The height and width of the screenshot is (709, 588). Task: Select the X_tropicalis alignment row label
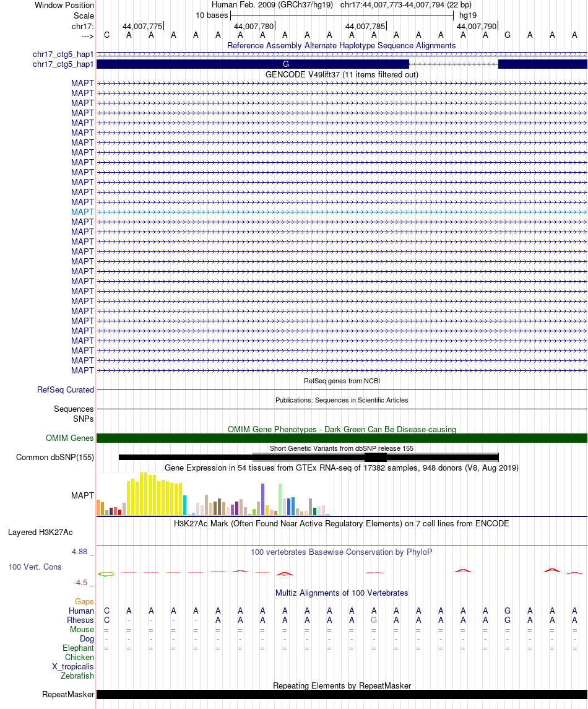(x=73, y=666)
